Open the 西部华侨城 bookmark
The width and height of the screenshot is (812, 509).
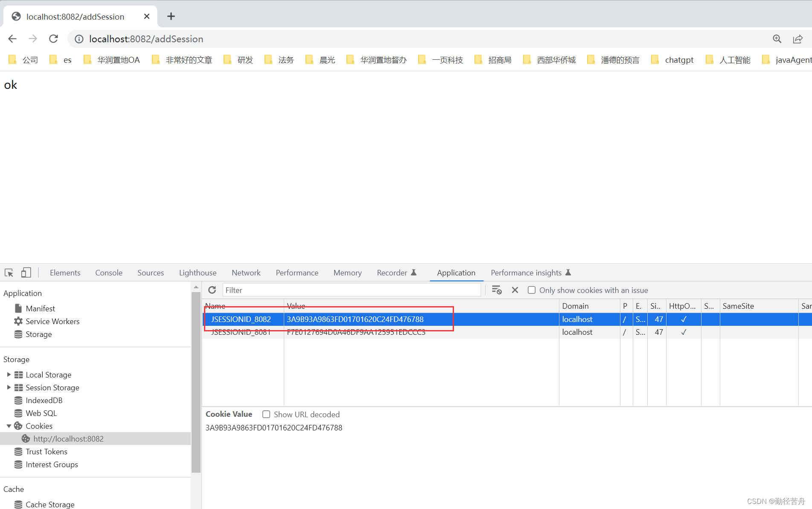pos(550,60)
